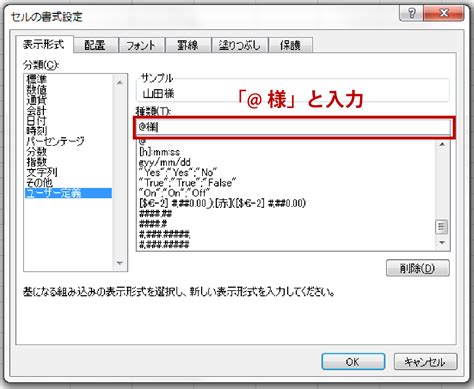Viewport: 474px width, 389px height.
Task: Click the category list scroll up arrow
Action: tap(120, 82)
